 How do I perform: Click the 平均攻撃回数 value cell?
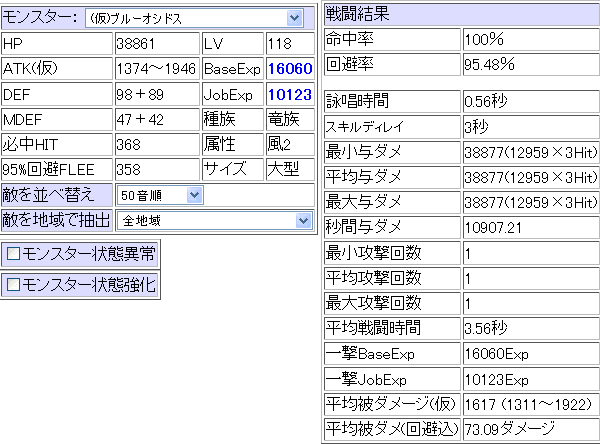click(531, 278)
